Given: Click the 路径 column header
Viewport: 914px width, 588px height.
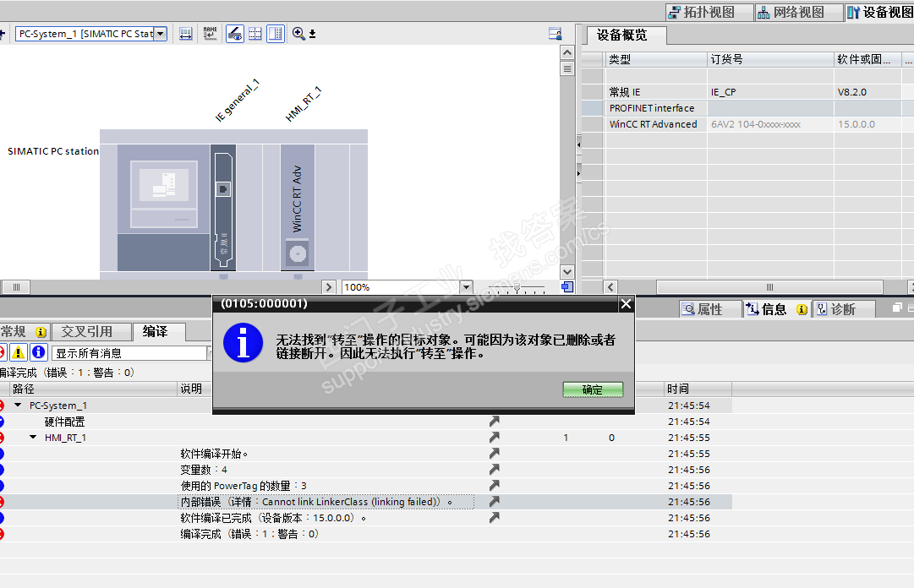Looking at the screenshot, I should pos(93,389).
